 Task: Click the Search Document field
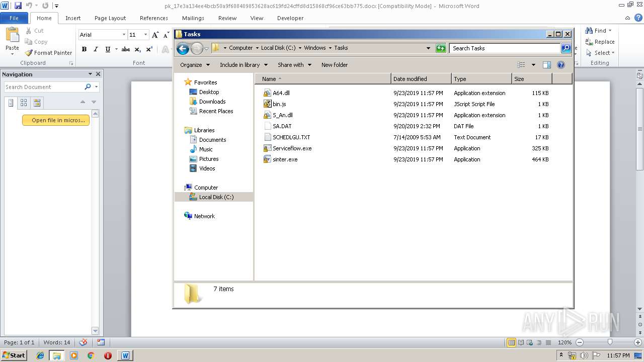(43, 87)
